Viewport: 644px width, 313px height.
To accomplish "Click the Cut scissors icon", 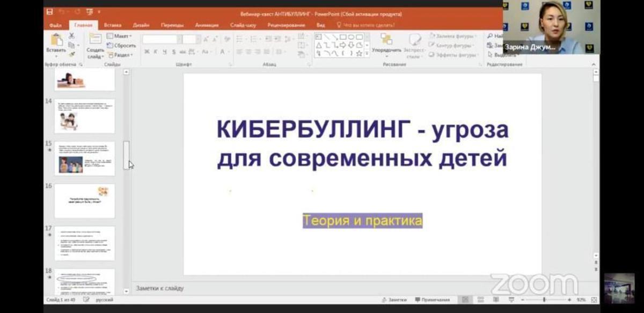I will click(71, 36).
